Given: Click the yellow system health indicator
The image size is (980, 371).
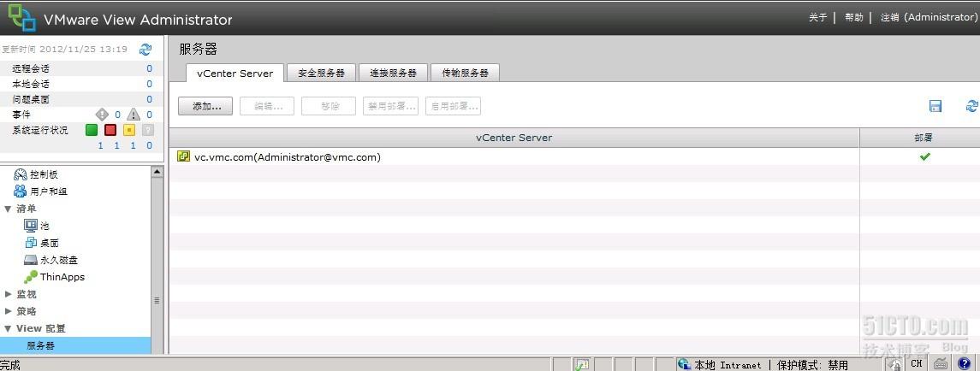Looking at the screenshot, I should pos(129,130).
